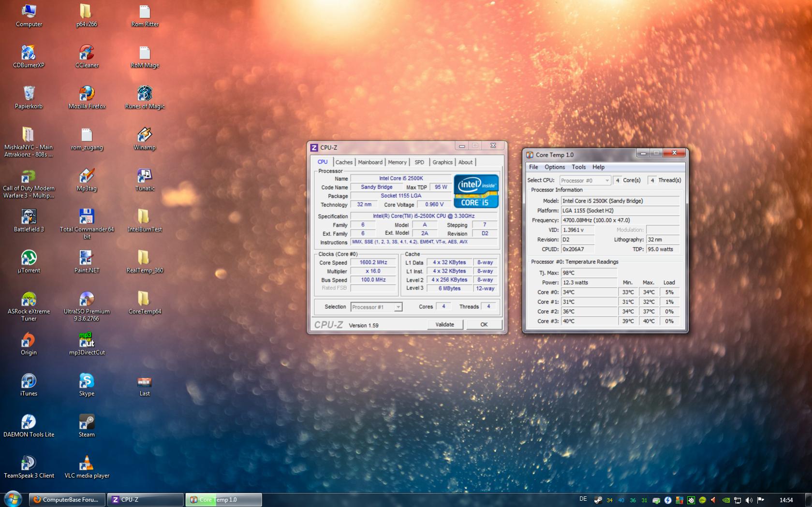Open the Options menu in Core Temp
The image size is (812, 507).
[555, 167]
